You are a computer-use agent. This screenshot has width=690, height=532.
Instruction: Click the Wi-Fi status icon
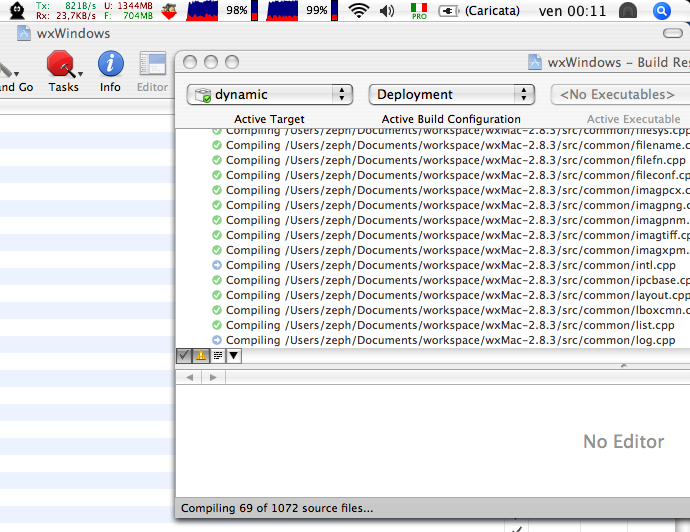[358, 11]
